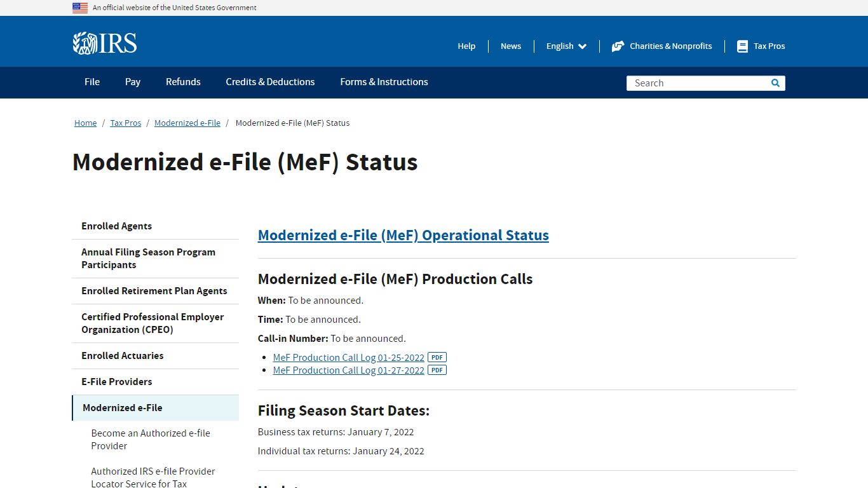
Task: Open MeF Production Call Log 01-27-2022
Action: tap(349, 370)
